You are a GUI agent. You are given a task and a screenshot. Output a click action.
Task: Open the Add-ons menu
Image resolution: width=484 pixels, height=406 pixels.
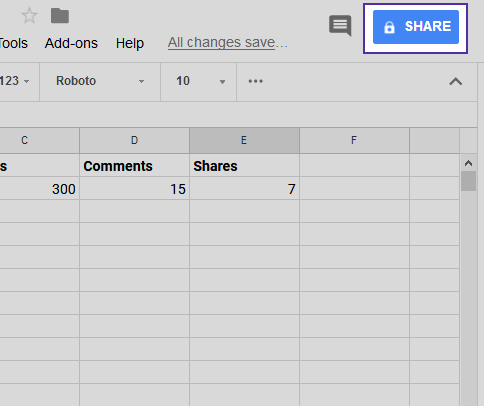click(x=71, y=43)
